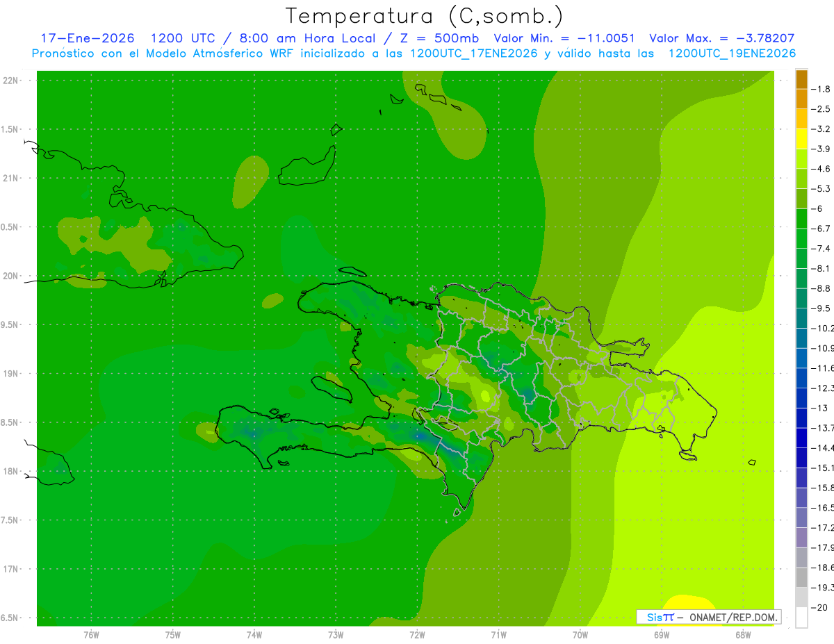
Task: Click 'Valor Max. = -3.78207' text
Action: [x=721, y=38]
